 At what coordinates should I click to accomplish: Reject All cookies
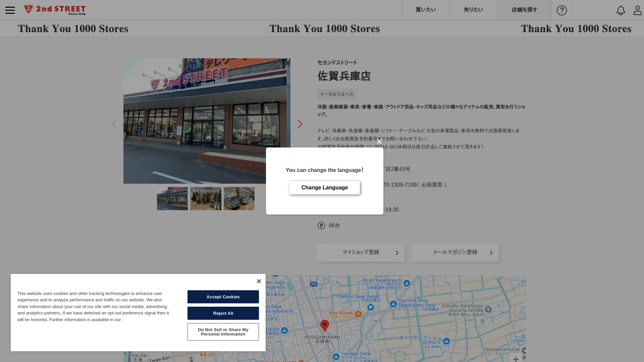point(223,313)
